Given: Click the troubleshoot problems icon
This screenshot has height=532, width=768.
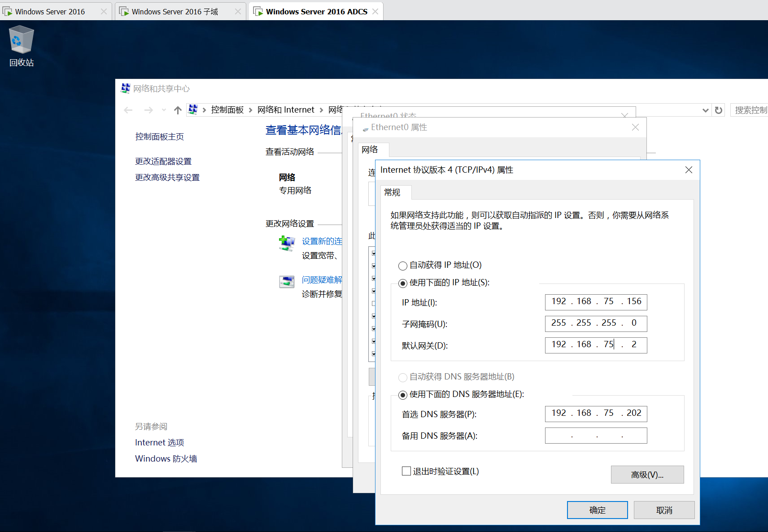Looking at the screenshot, I should pos(287,282).
